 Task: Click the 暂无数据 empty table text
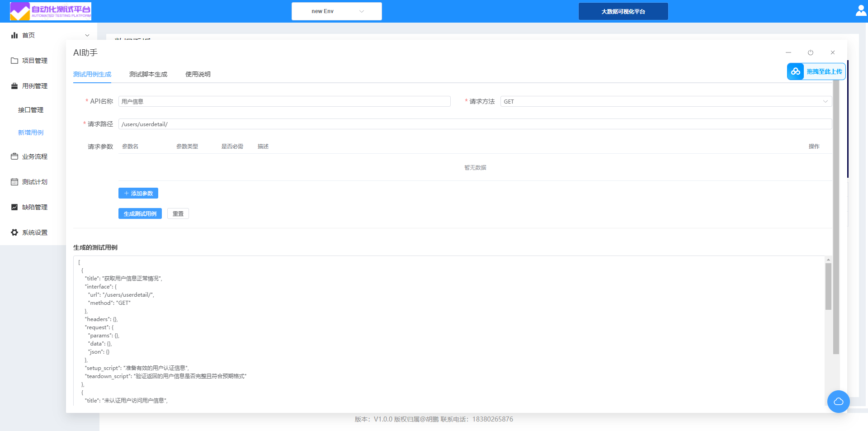475,167
